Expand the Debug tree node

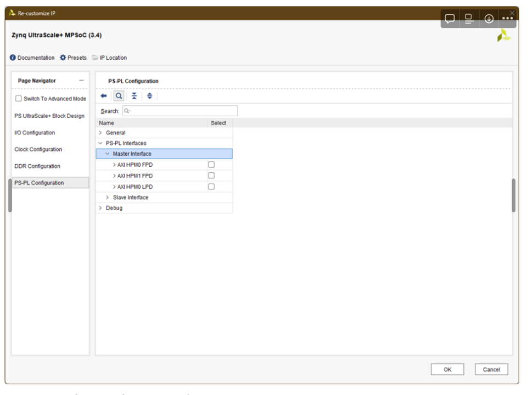[100, 208]
